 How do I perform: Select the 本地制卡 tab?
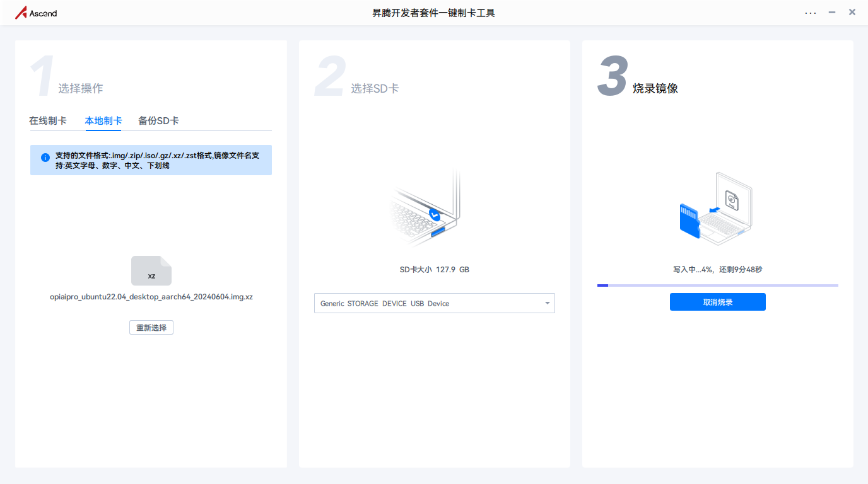[103, 120]
